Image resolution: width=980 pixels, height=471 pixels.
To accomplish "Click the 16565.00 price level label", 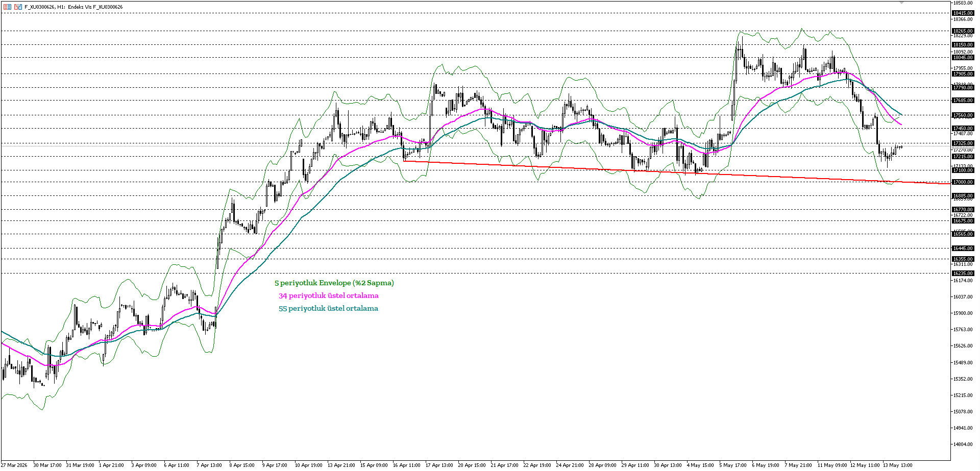I will click(963, 234).
